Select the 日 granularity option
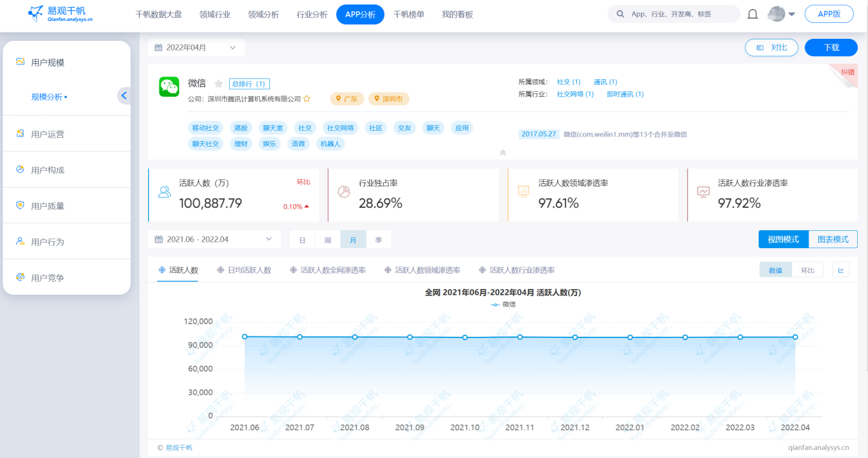 tap(303, 240)
